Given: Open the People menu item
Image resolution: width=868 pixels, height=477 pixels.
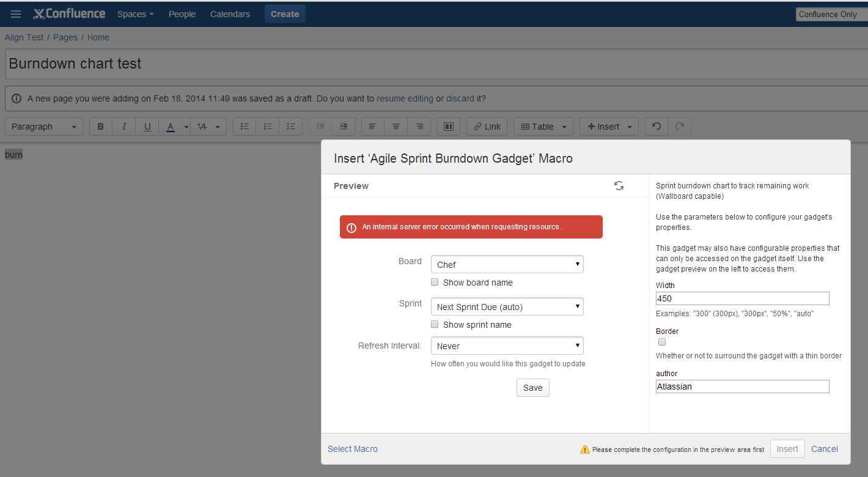Looking at the screenshot, I should [182, 14].
